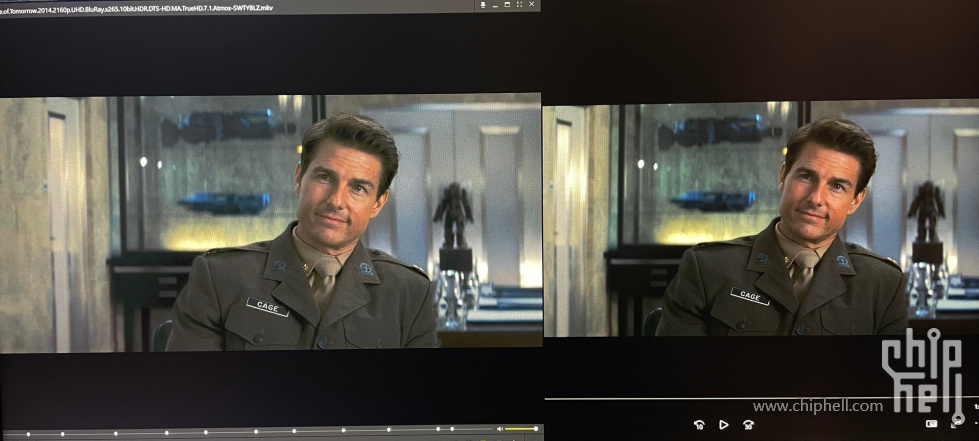Mute audio with the speaker icon

coord(499,429)
